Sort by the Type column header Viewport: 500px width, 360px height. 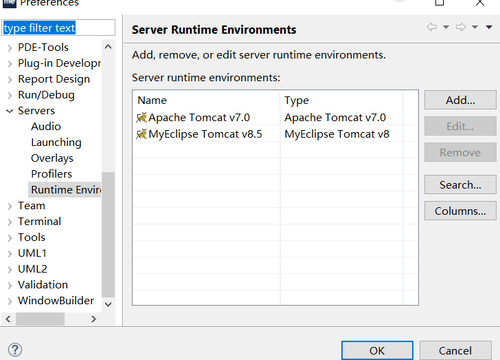coord(341,100)
